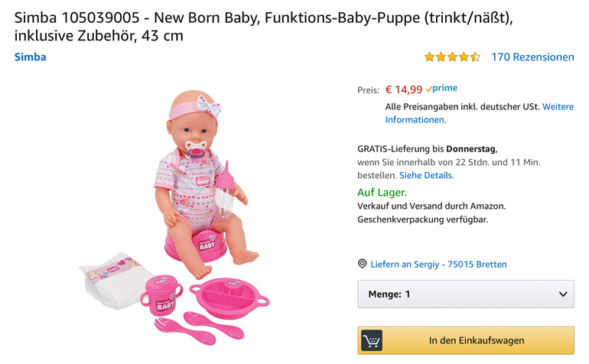Image resolution: width=589 pixels, height=364 pixels.
Task: Click the Auf Lager stock status
Action: [x=382, y=193]
